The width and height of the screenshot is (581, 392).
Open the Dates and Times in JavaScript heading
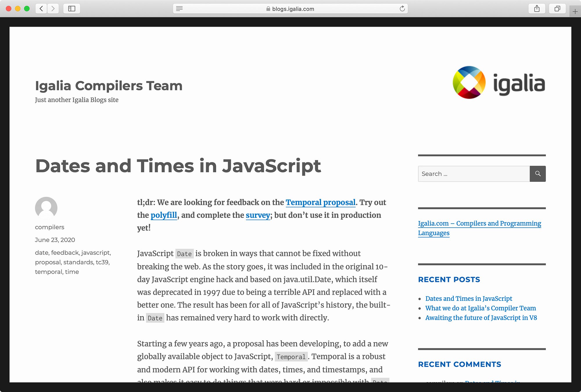(x=178, y=166)
